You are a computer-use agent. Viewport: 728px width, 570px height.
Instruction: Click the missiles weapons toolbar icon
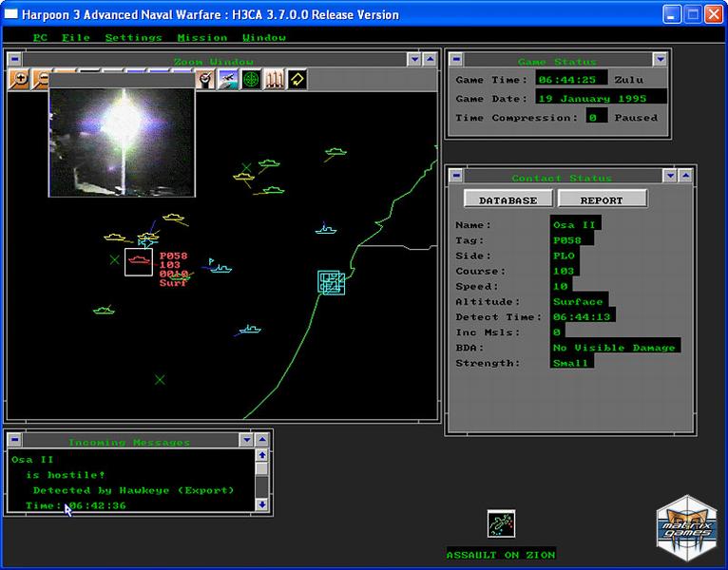[274, 81]
